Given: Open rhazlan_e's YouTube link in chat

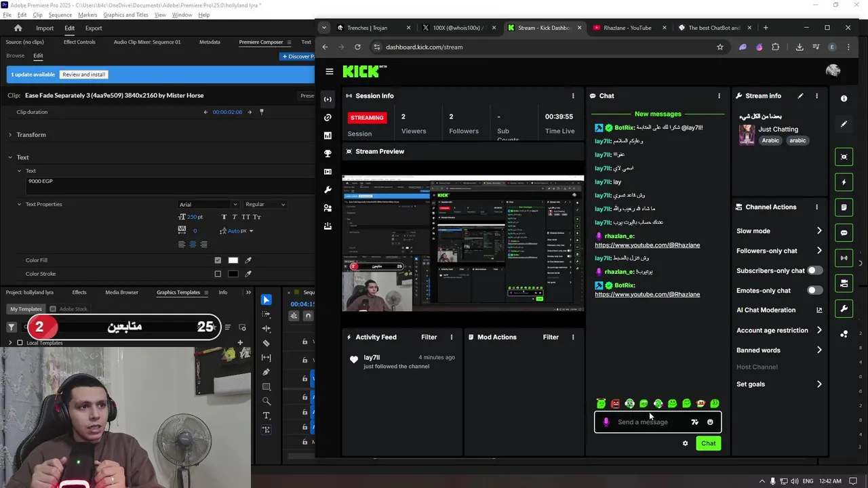Looking at the screenshot, I should tap(647, 245).
